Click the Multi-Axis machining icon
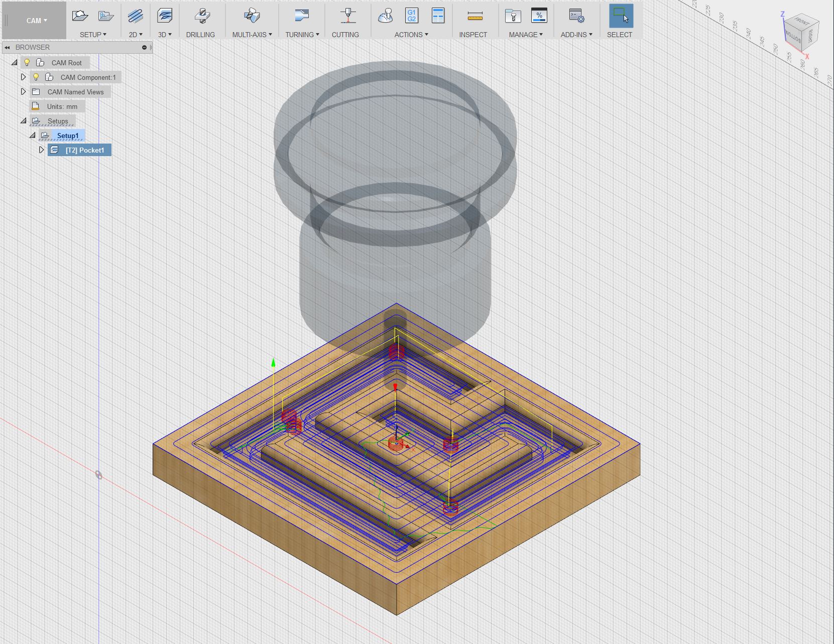834x644 pixels. [252, 16]
